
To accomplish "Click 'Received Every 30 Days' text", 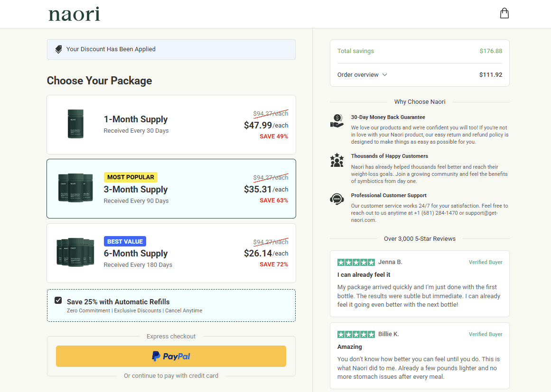I will coord(136,131).
